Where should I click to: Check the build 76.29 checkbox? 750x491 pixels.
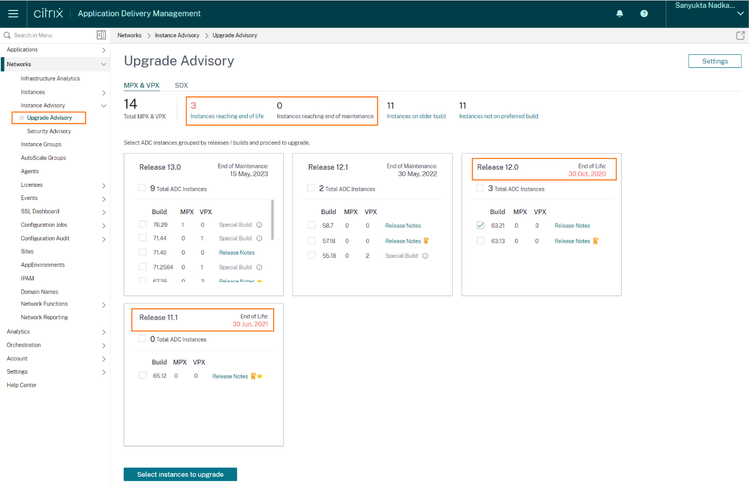point(143,224)
